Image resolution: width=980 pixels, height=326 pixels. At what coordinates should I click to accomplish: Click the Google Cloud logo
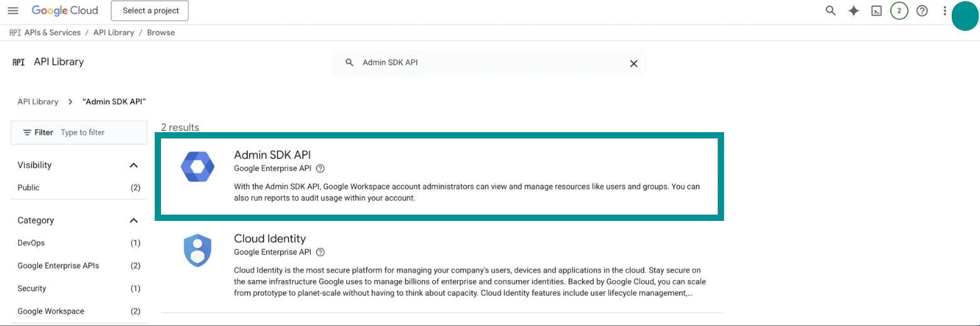point(65,11)
